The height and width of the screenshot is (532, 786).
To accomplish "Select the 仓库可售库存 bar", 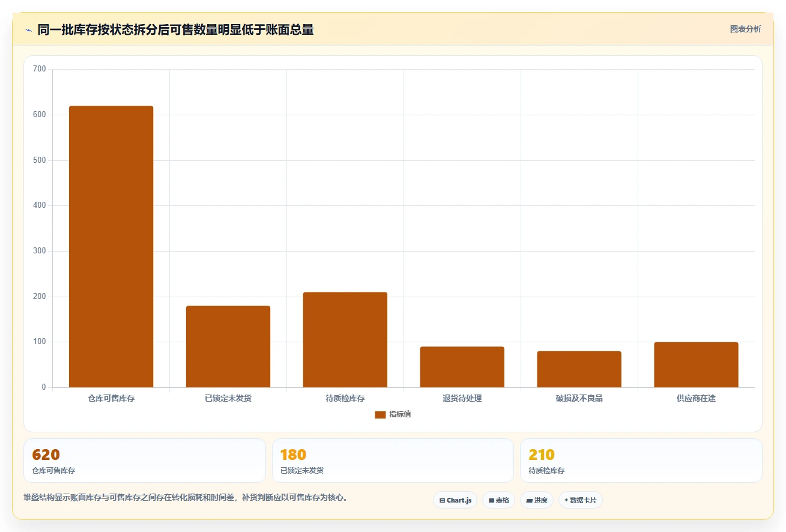I will [111, 247].
